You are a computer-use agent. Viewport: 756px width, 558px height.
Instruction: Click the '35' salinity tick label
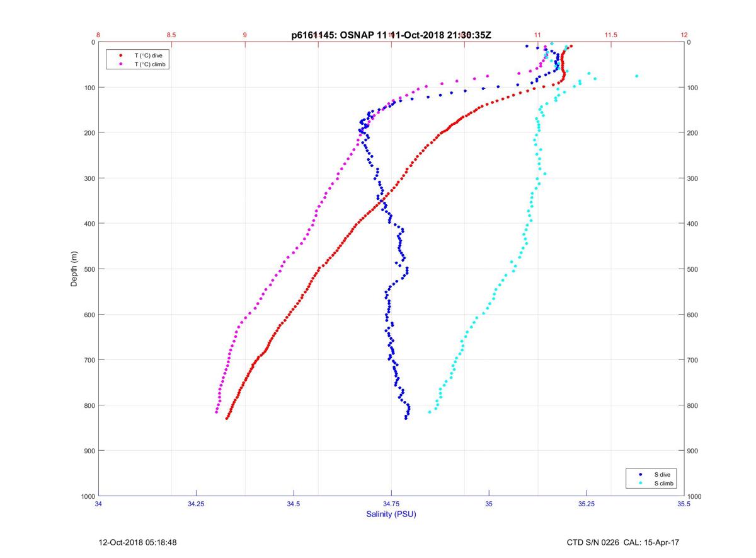(489, 504)
